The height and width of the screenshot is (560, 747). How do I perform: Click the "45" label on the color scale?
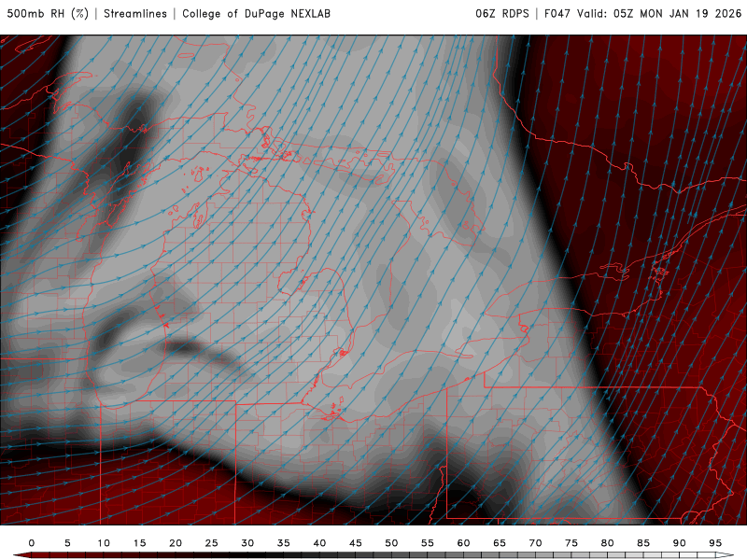click(356, 543)
